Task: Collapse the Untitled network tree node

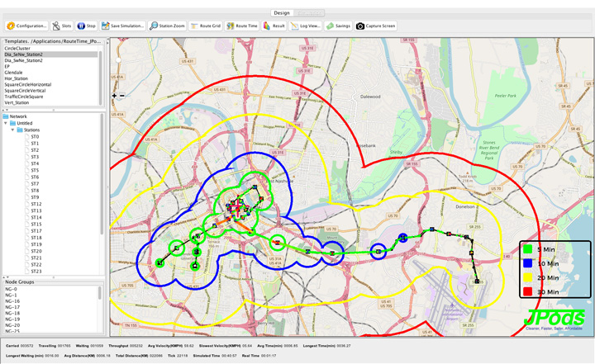Action: (7, 123)
